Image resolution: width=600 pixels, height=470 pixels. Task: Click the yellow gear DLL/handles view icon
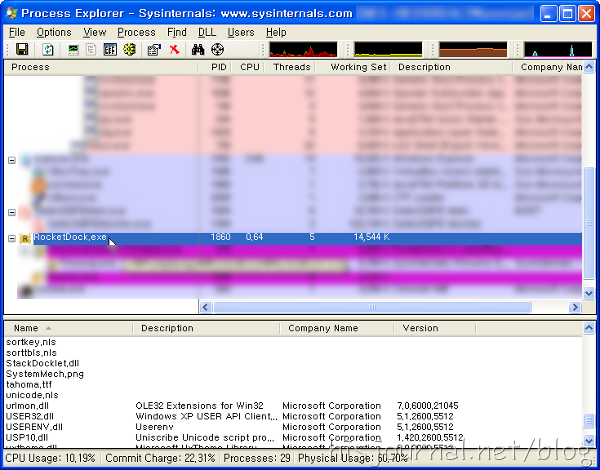point(130,49)
